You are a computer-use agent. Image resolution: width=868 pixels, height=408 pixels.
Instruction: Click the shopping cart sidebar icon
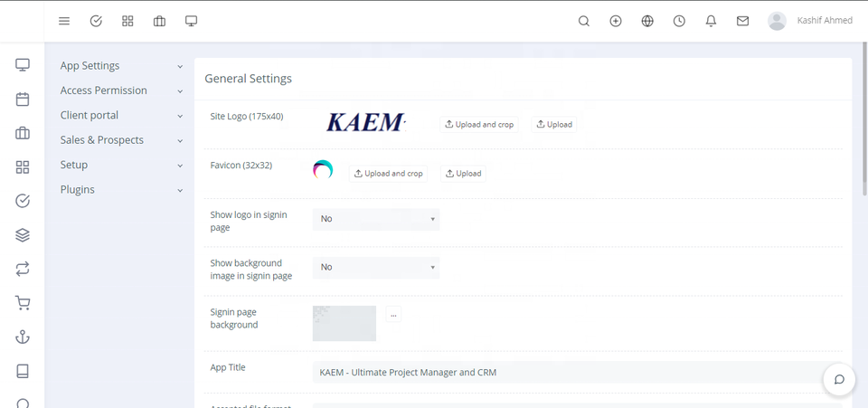(x=23, y=303)
